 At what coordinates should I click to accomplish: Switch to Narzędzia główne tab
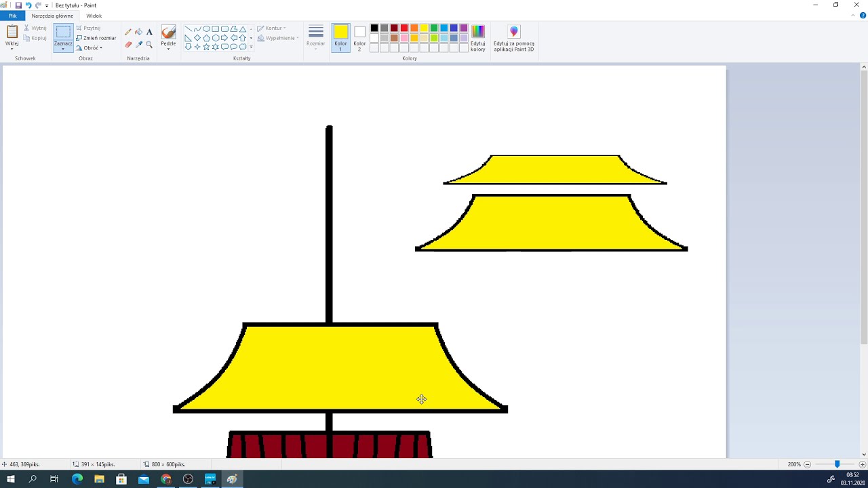tap(52, 16)
